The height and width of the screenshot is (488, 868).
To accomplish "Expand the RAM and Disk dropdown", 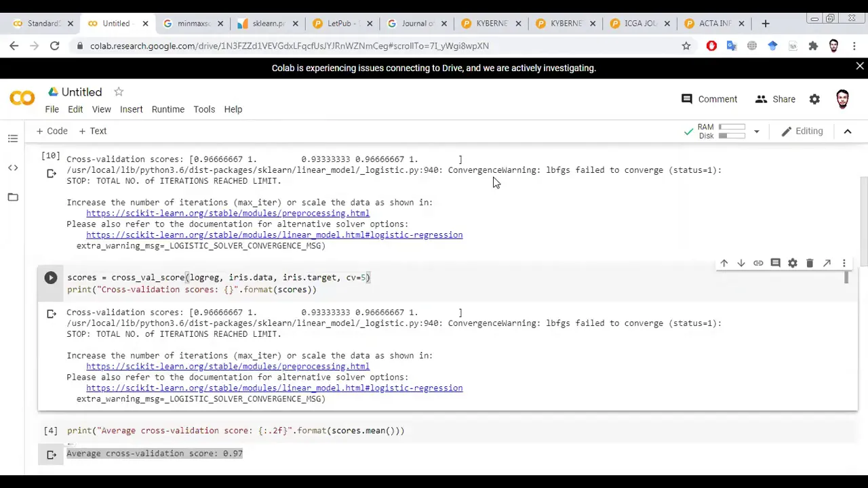I will [756, 131].
